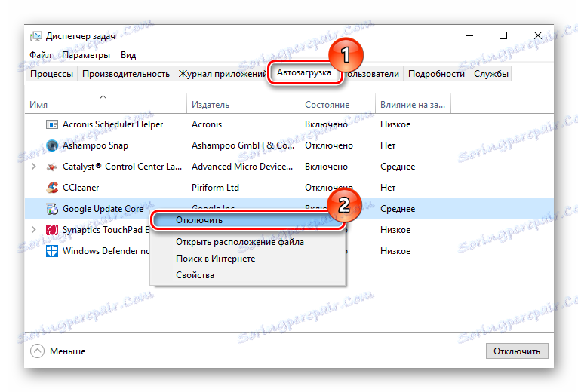Select the Windows Defender row name
Screen dimensions: 578x392
[x=106, y=251]
